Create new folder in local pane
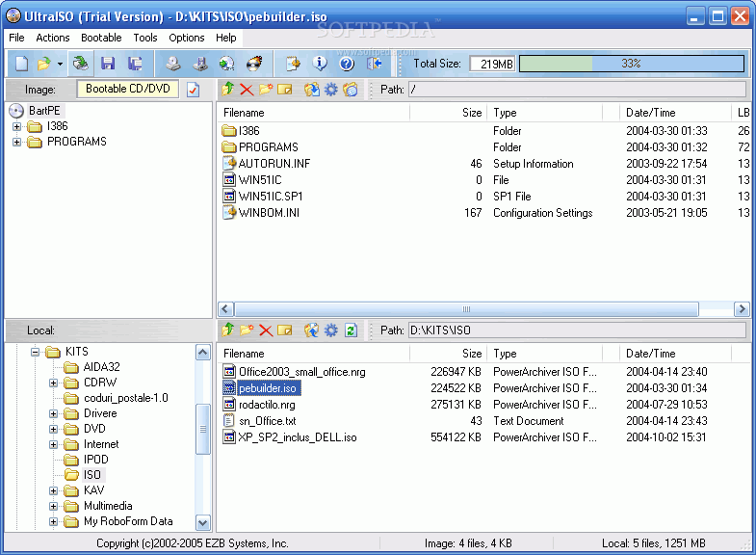The width and height of the screenshot is (756, 555). click(x=247, y=330)
